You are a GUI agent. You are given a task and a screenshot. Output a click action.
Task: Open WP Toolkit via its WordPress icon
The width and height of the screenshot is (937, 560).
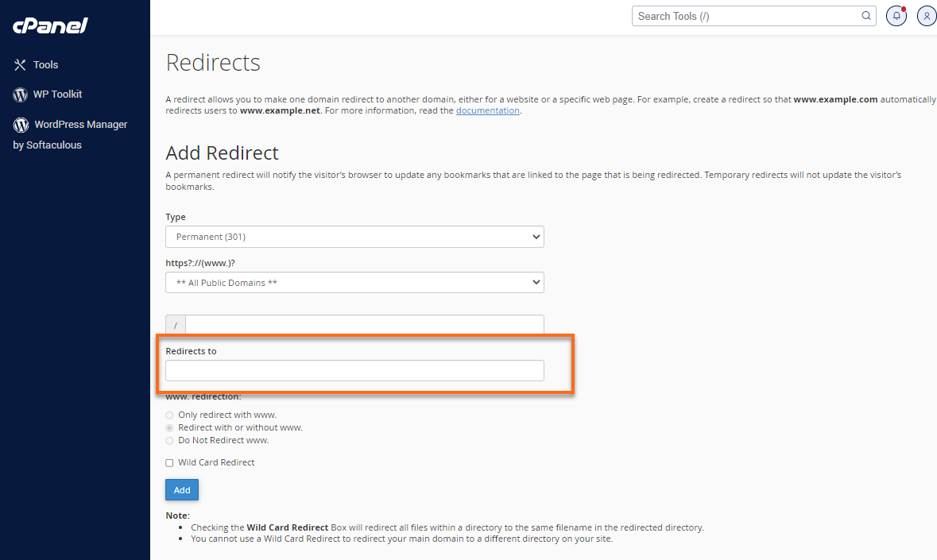pos(19,94)
